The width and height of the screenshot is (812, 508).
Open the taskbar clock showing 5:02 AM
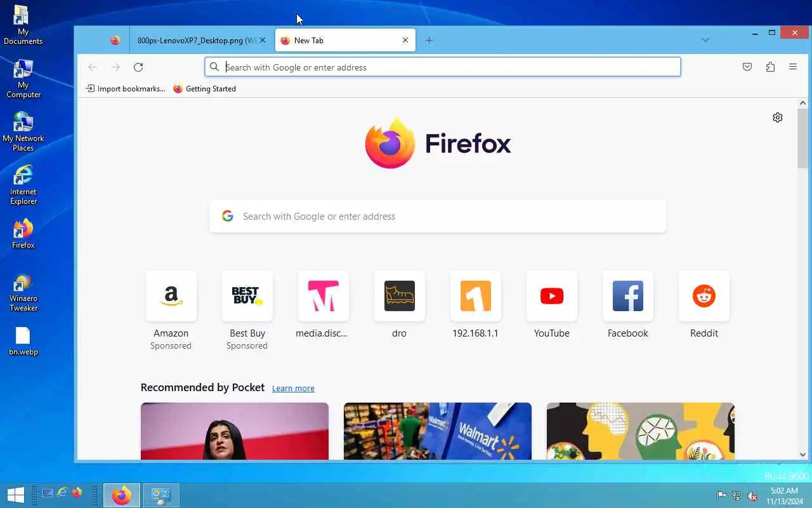[784, 496]
